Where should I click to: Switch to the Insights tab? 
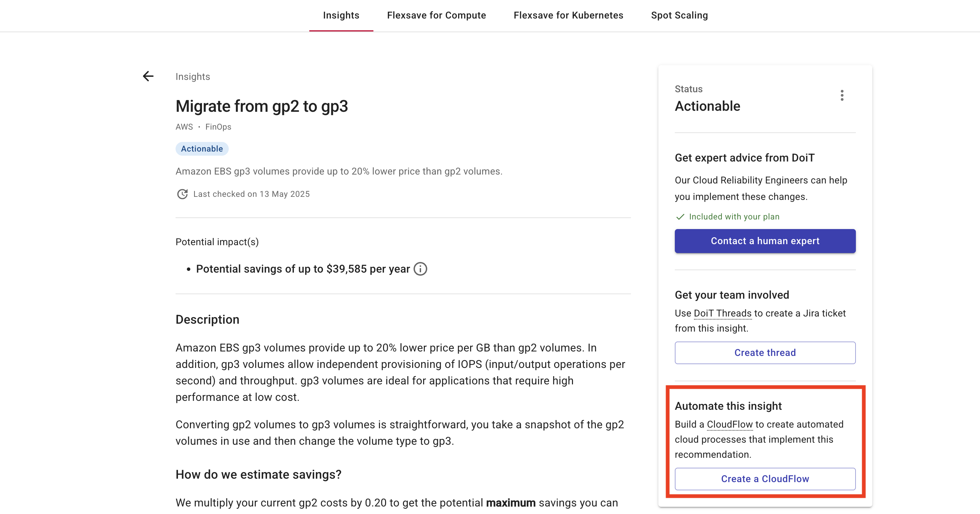(341, 15)
